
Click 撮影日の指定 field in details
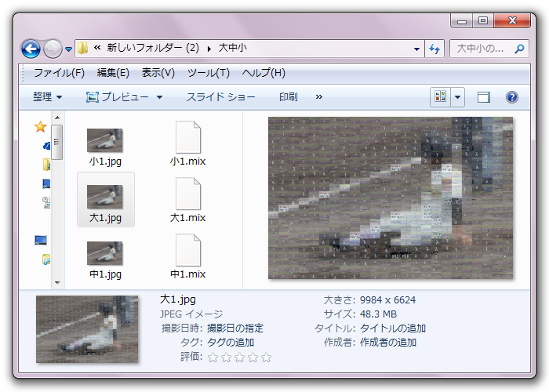(x=235, y=328)
